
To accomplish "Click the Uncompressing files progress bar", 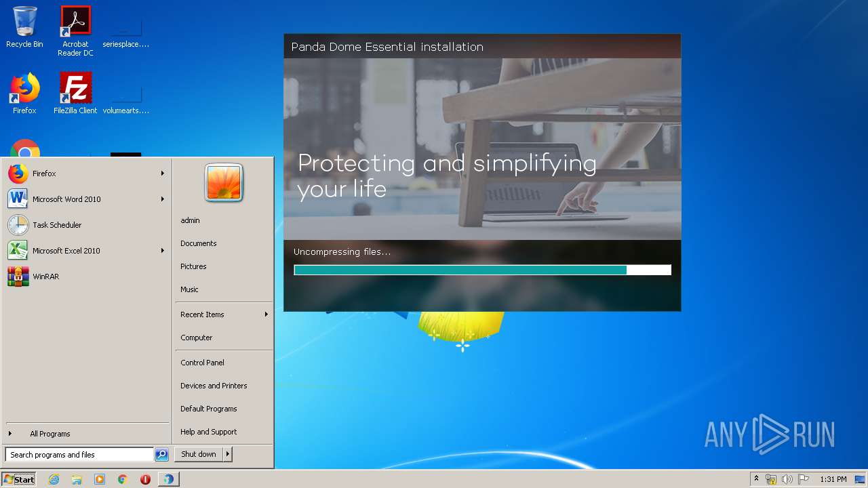I will [x=482, y=270].
